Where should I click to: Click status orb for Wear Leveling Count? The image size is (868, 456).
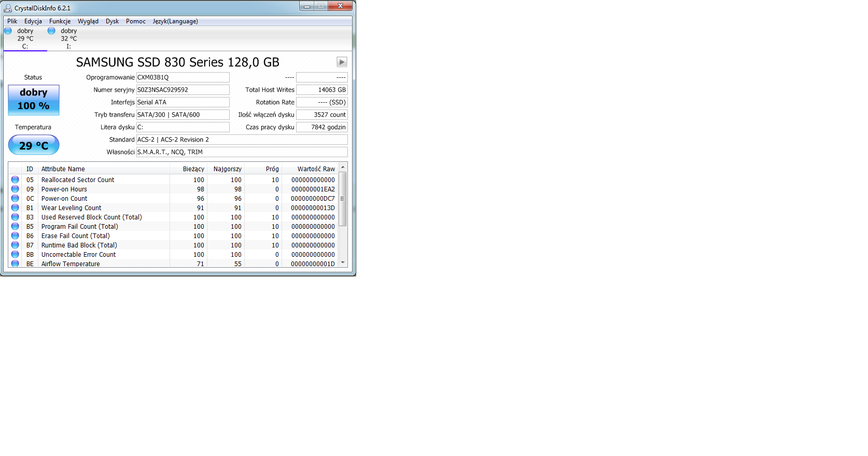(x=15, y=208)
